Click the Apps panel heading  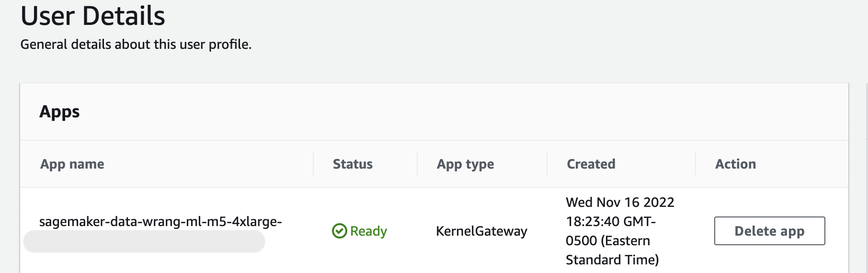point(59,112)
